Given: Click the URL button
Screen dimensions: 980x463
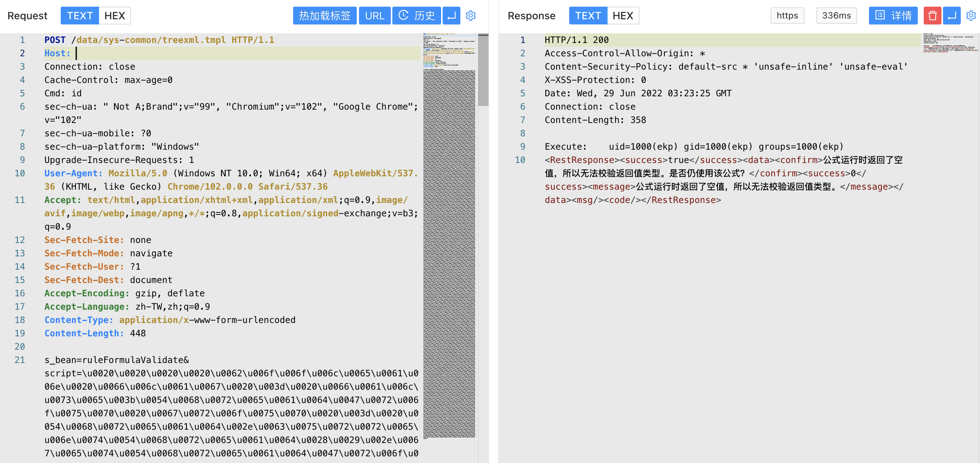Looking at the screenshot, I should coord(375,16).
